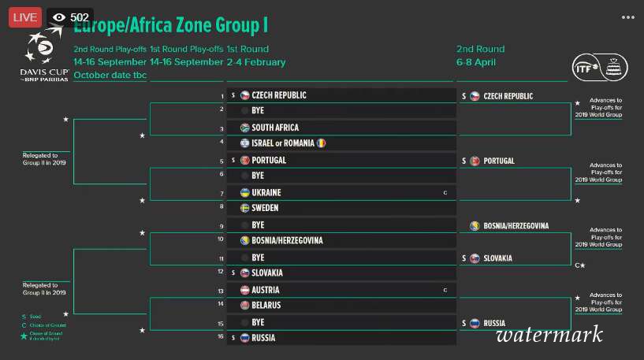This screenshot has width=644, height=360.
Task: Click the Czech Republic flag in the 1st Round
Action: pyautogui.click(x=245, y=95)
